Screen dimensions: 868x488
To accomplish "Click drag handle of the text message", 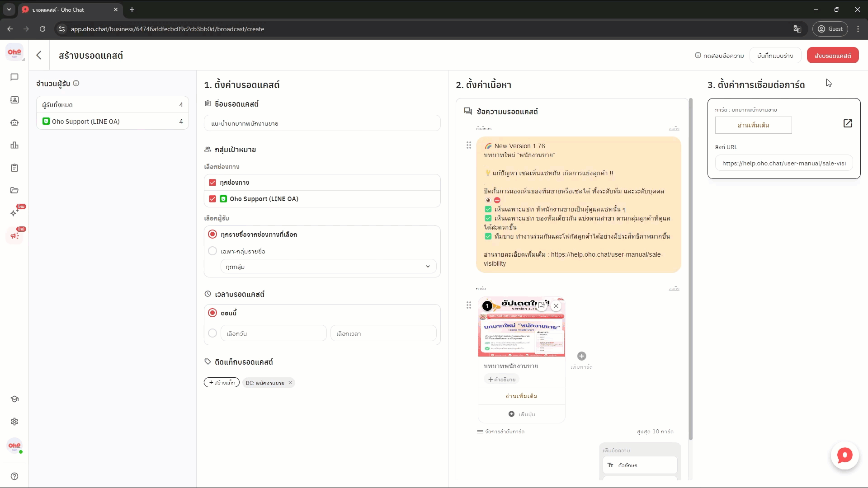I will (x=469, y=145).
